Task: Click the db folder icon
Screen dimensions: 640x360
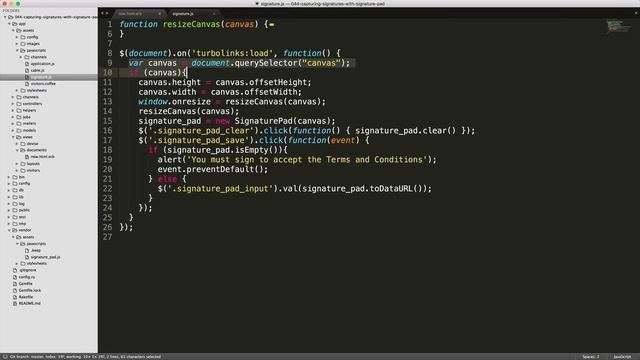Action: tap(15, 190)
